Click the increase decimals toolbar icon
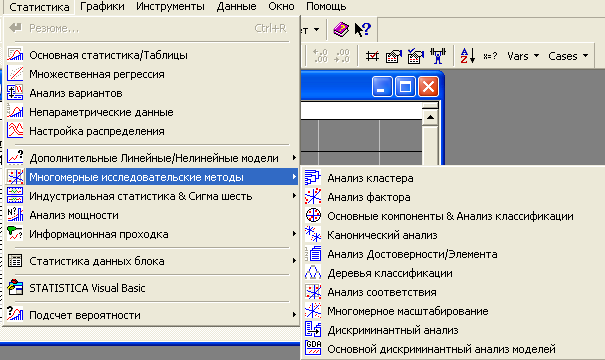 coord(320,56)
